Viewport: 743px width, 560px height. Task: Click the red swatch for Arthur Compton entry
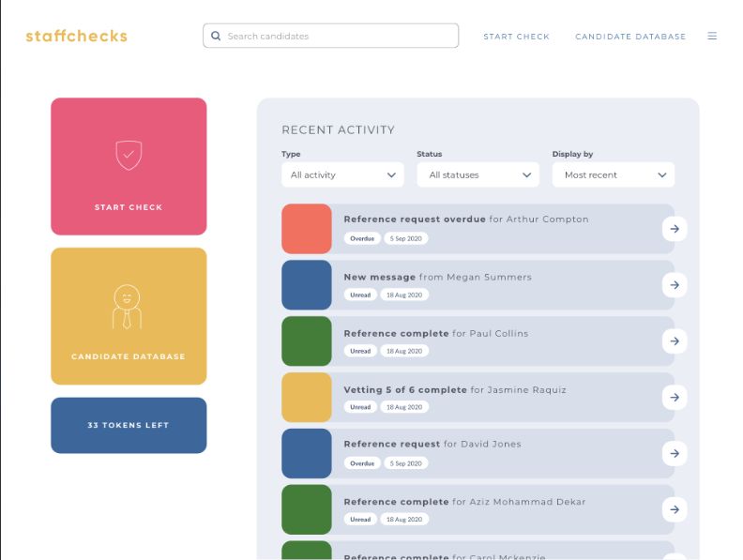[x=307, y=229]
